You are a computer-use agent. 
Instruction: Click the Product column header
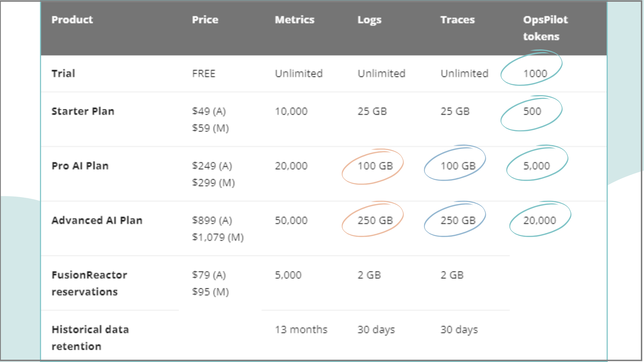(72, 20)
